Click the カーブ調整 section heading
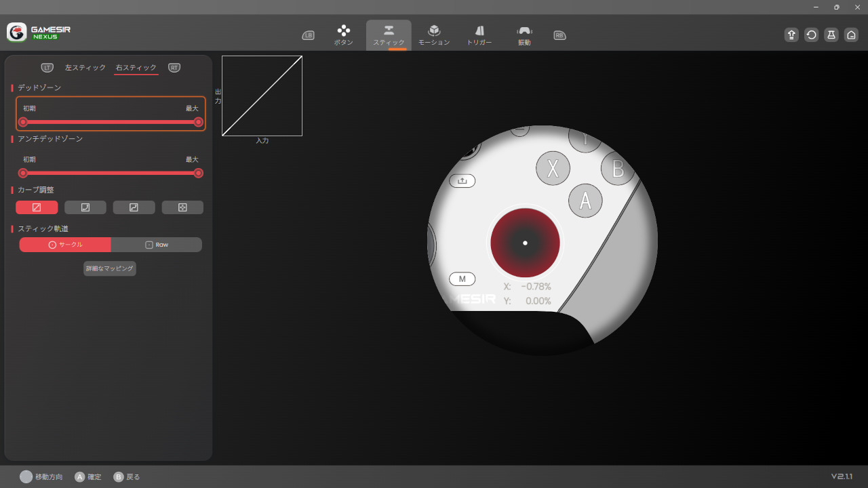This screenshot has width=868, height=488. point(35,190)
